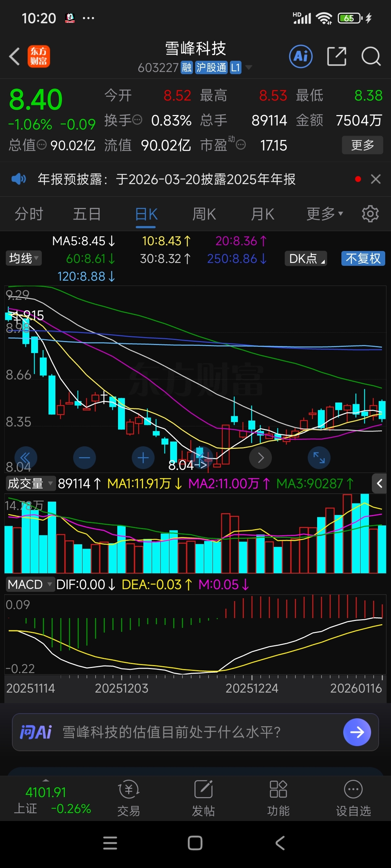The height and width of the screenshot is (868, 391).
Task: Tap the 120:8.88 moving average value
Action: click(86, 276)
